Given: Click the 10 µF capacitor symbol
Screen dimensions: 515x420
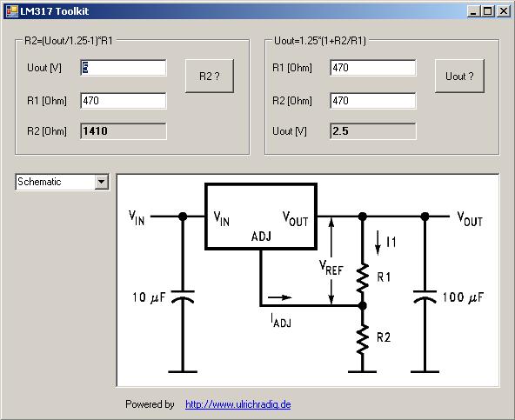Looking at the screenshot, I should point(183,297).
